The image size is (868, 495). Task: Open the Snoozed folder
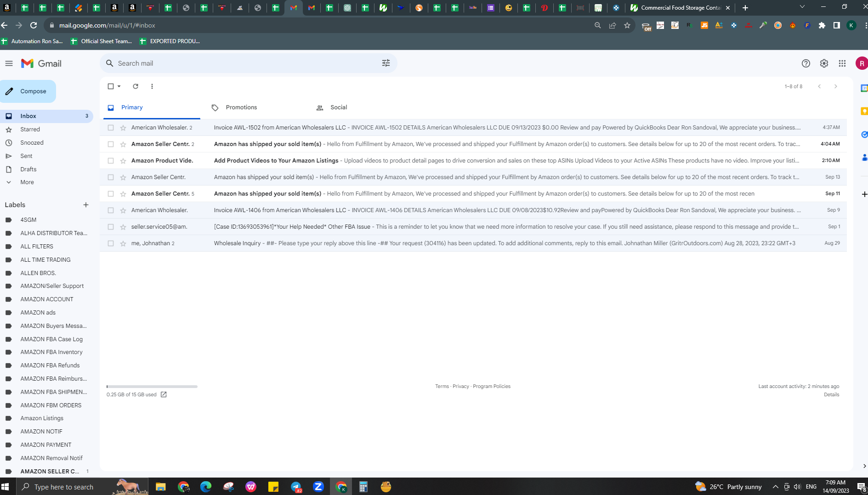(x=32, y=143)
